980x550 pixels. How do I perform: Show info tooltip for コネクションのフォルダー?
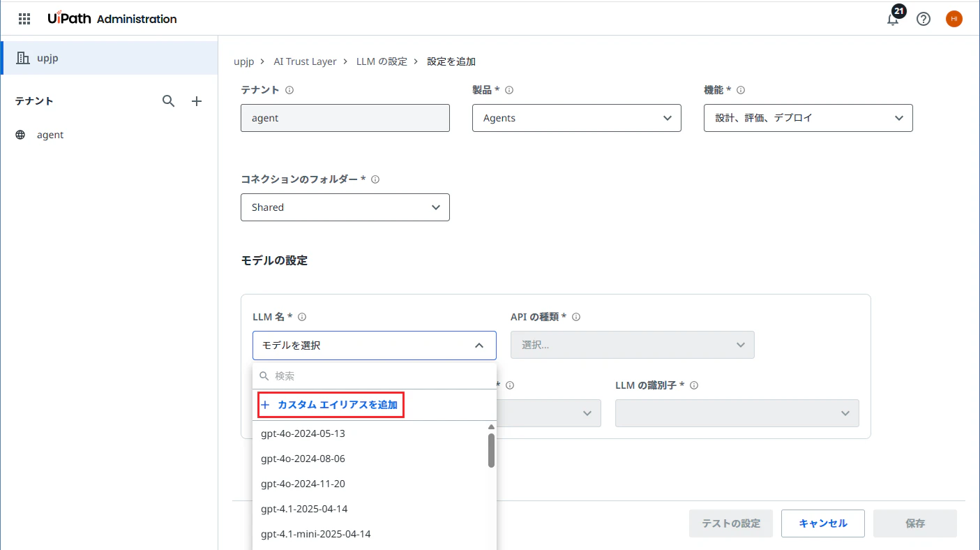click(375, 179)
